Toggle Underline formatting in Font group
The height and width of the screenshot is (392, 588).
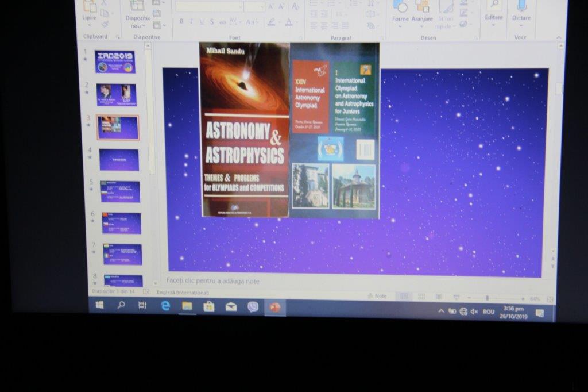[x=202, y=22]
